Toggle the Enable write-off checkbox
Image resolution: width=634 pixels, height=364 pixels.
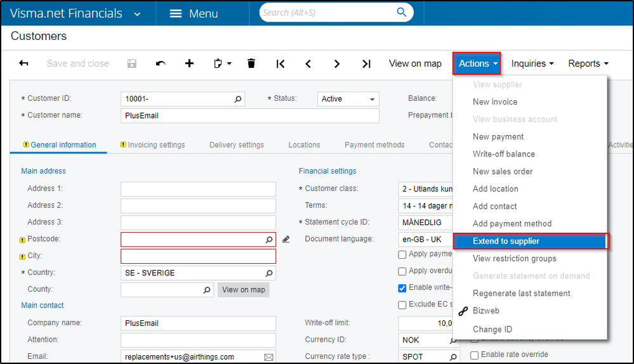[402, 288]
